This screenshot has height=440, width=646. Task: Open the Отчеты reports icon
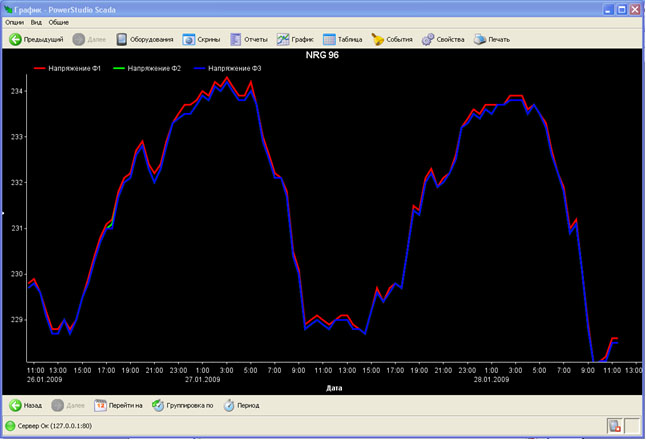click(x=235, y=40)
